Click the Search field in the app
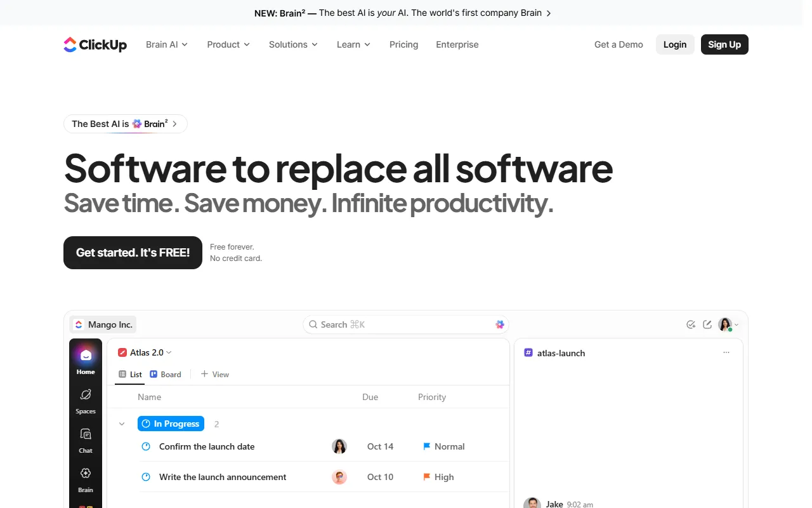The height and width of the screenshot is (508, 812). (406, 324)
